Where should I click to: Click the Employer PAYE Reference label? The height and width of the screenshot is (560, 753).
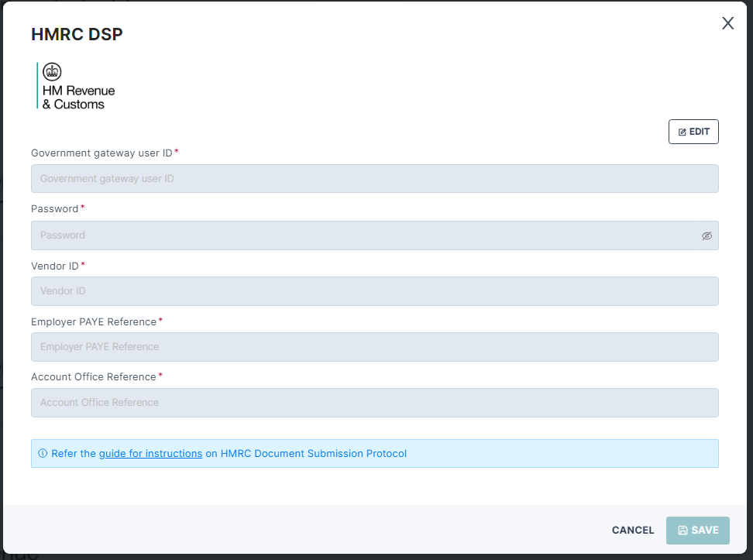coord(94,321)
